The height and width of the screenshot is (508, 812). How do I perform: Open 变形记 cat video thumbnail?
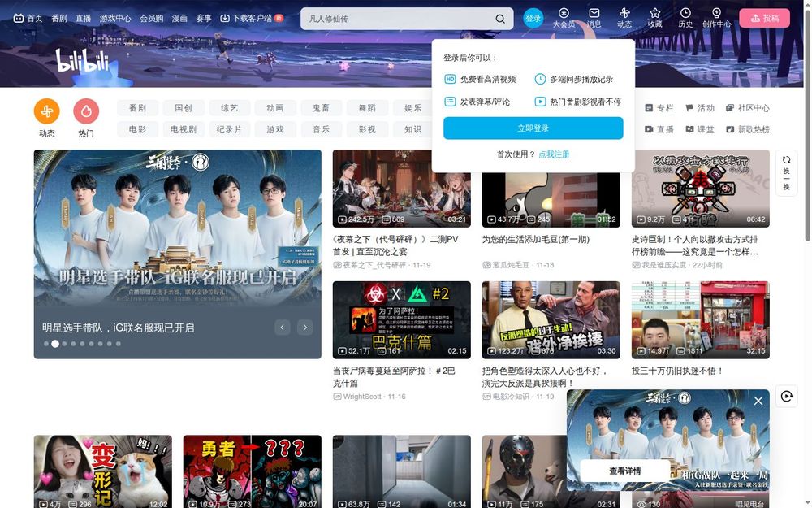(x=102, y=471)
